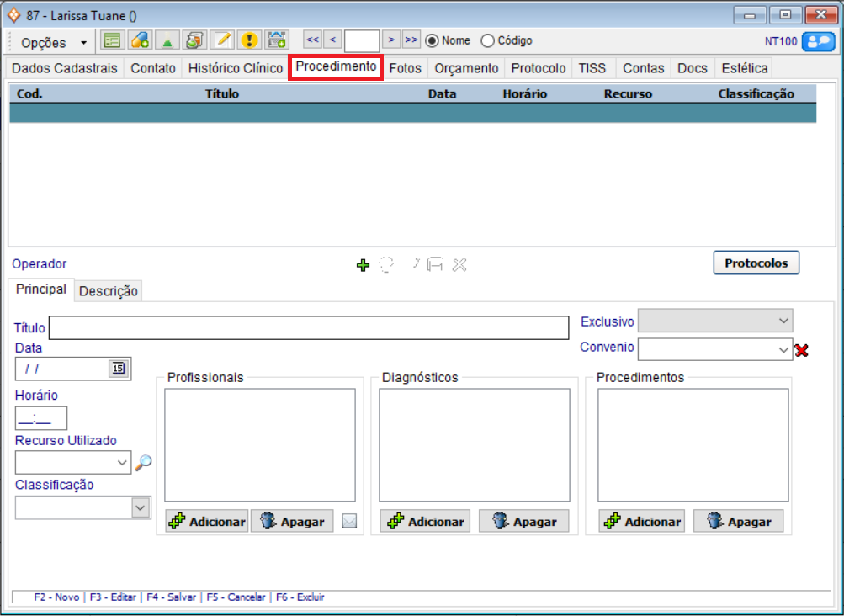Click the NT100 chat users icon
The image size is (844, 616).
click(x=817, y=41)
